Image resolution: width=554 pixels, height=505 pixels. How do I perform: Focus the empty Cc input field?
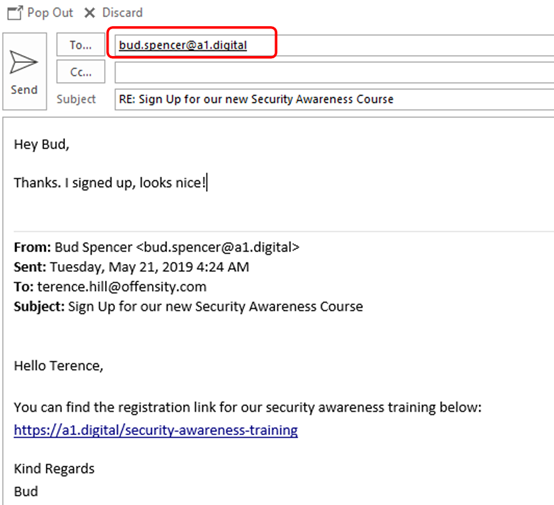(x=334, y=72)
